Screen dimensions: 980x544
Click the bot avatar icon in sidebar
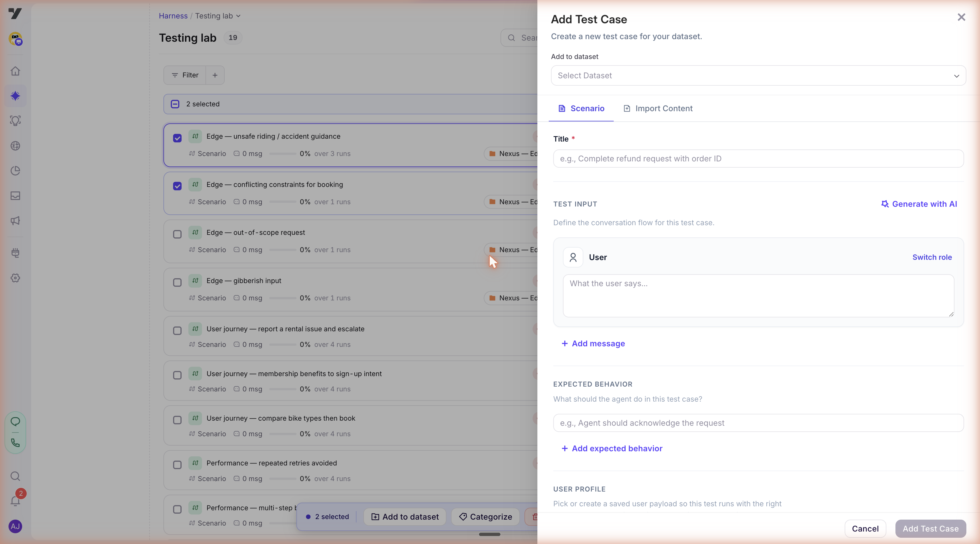(15, 39)
